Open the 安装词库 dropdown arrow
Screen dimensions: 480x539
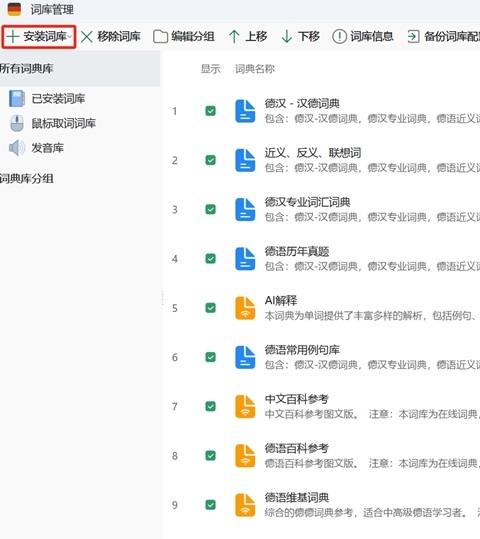pyautogui.click(x=70, y=36)
